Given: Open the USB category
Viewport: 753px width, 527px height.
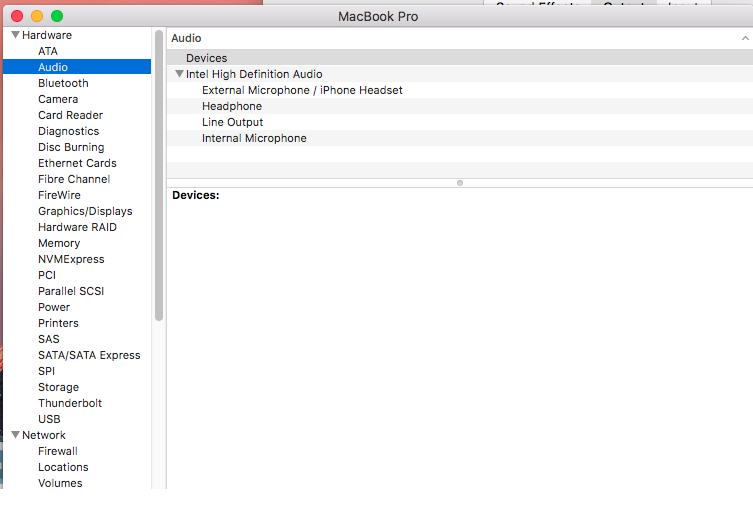Looking at the screenshot, I should coord(49,419).
